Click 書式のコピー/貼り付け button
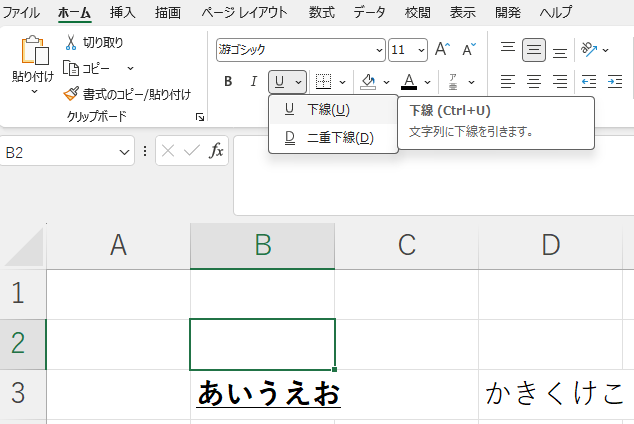The height and width of the screenshot is (424, 634). pos(127,94)
